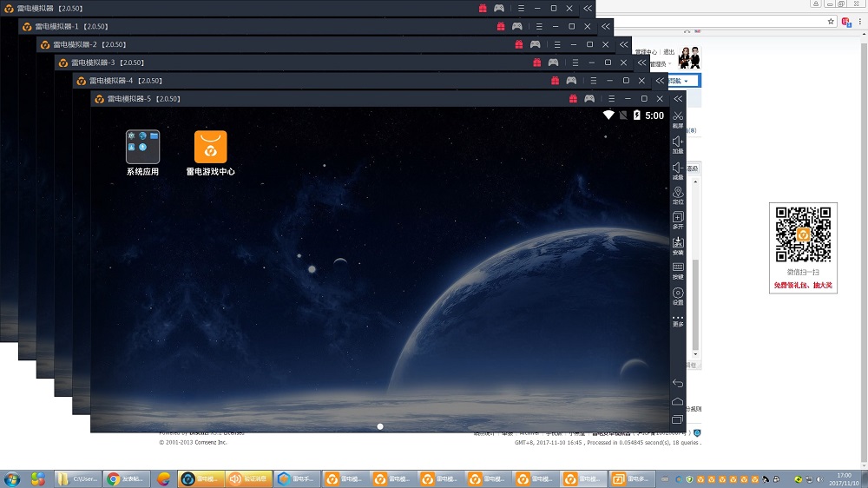Image resolution: width=868 pixels, height=488 pixels.
Task: Click the home screen page indicator dot
Action: [x=380, y=426]
